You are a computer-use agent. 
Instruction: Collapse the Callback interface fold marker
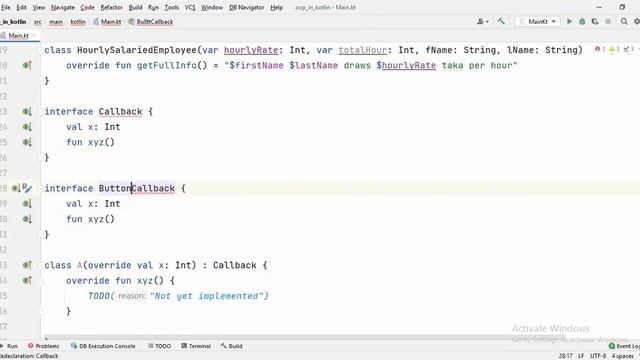tap(41, 111)
